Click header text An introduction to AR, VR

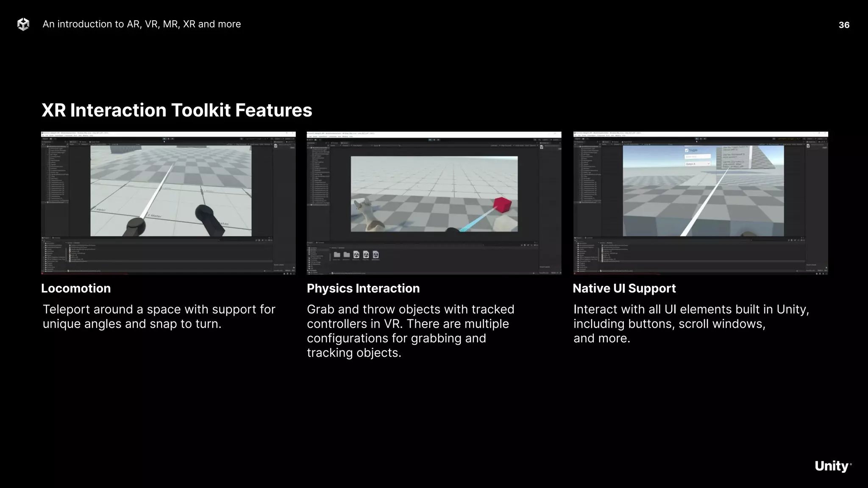pyautogui.click(x=142, y=24)
